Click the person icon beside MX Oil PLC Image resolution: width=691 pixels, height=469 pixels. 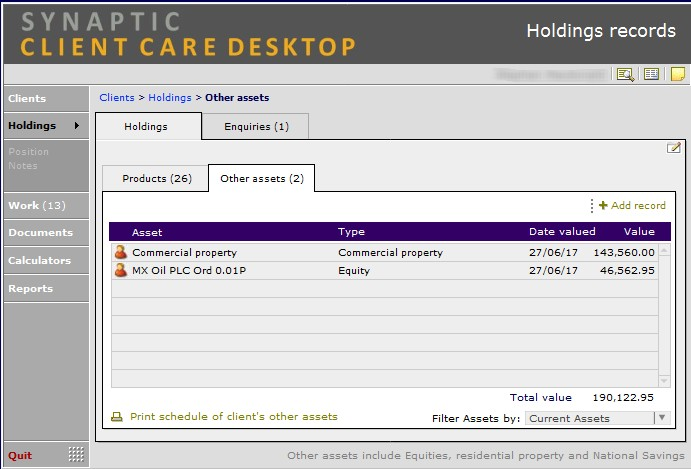point(120,270)
